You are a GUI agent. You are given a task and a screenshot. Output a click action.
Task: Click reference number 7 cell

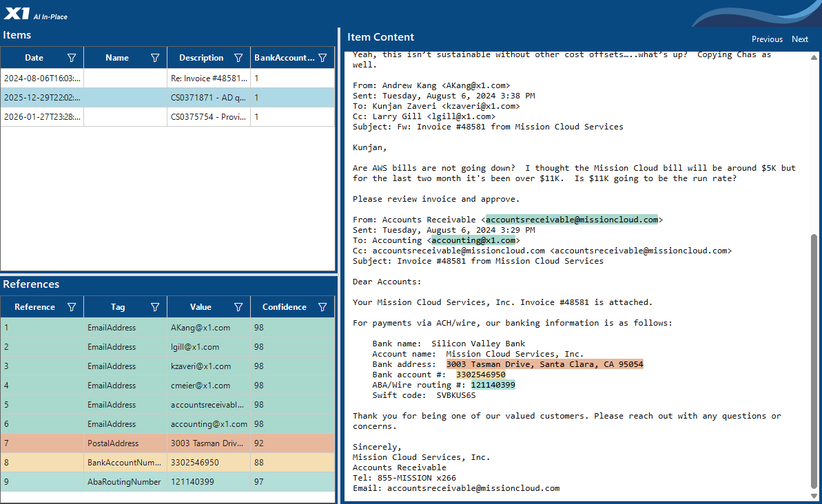(42, 443)
